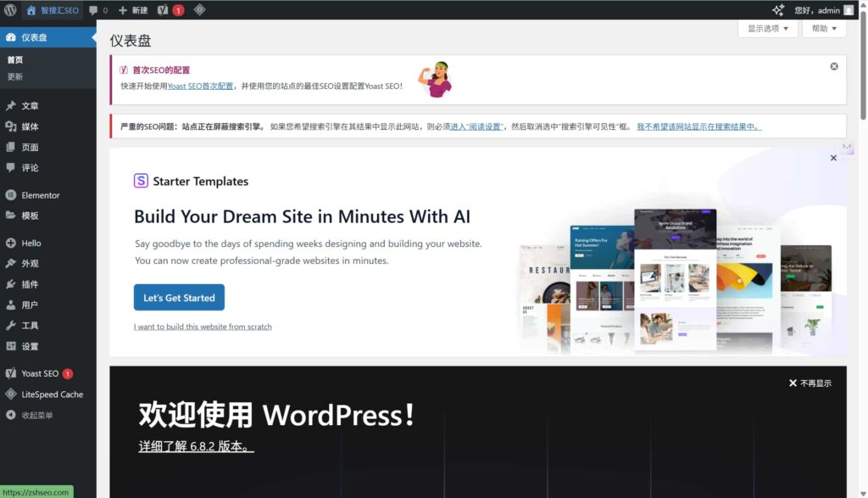Close the Starter Templates banner
This screenshot has width=868, height=498.
(x=833, y=158)
